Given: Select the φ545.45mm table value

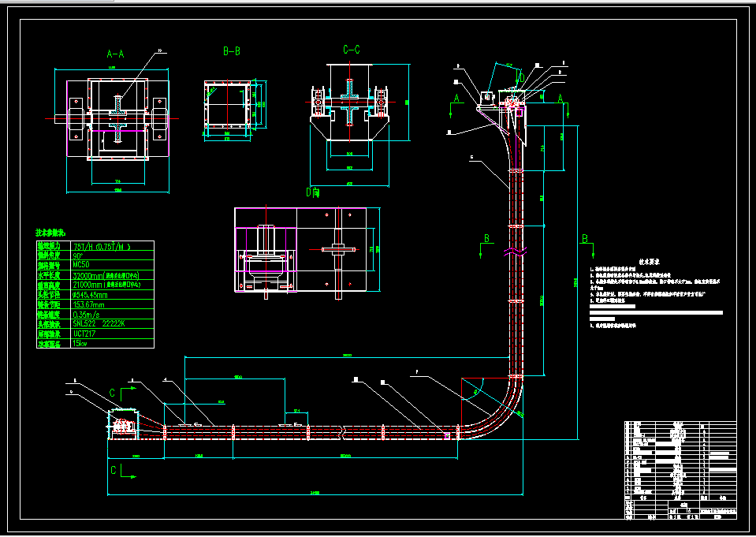Looking at the screenshot, I should coord(90,295).
